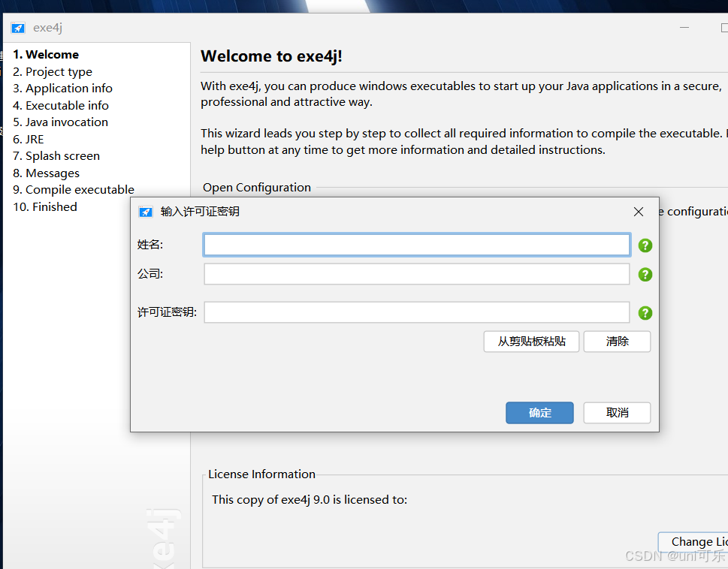Select step 9. Compile executable
Screen dimensions: 728x569
tap(74, 190)
